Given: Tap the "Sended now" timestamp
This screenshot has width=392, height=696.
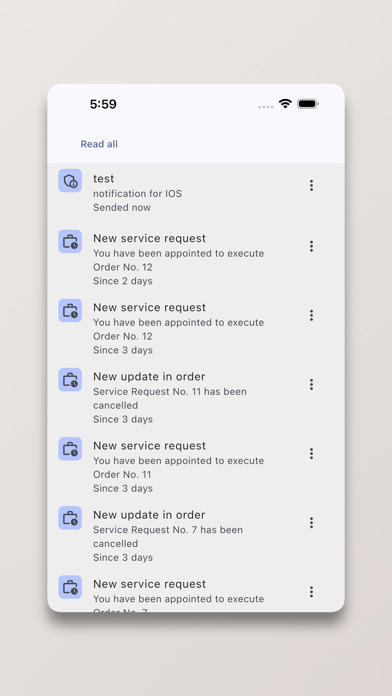Looking at the screenshot, I should (x=122, y=207).
